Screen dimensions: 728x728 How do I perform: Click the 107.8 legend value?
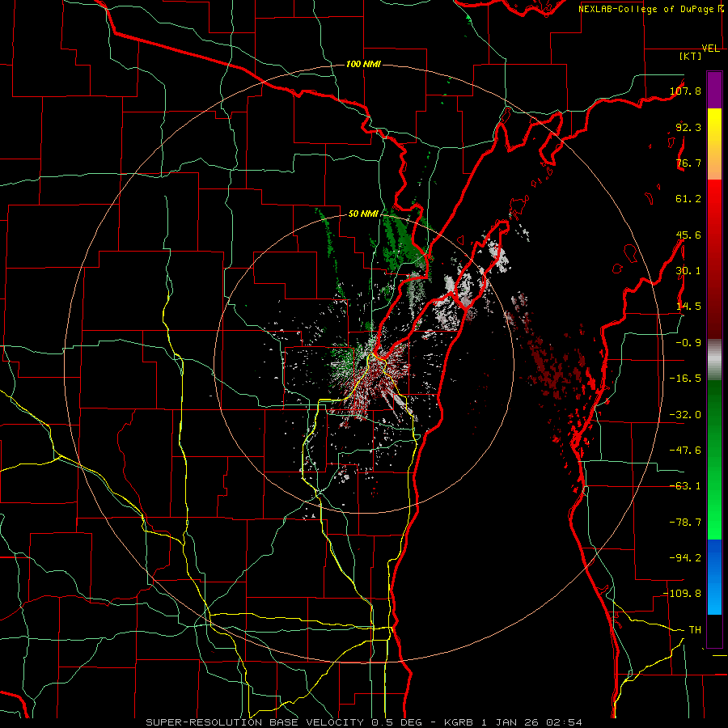(685, 91)
